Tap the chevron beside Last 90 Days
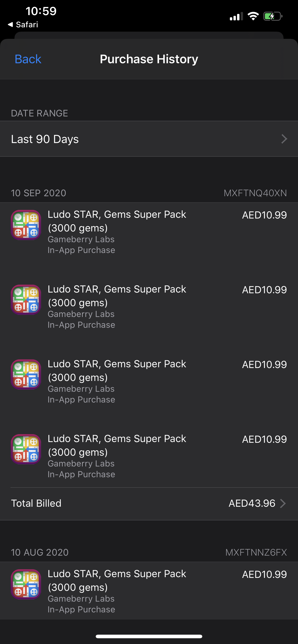 (x=284, y=139)
